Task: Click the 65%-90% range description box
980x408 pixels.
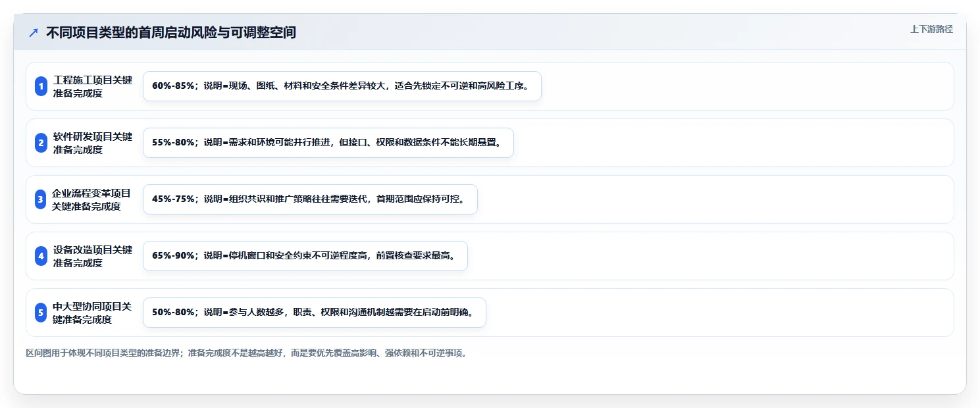Action: tap(305, 256)
